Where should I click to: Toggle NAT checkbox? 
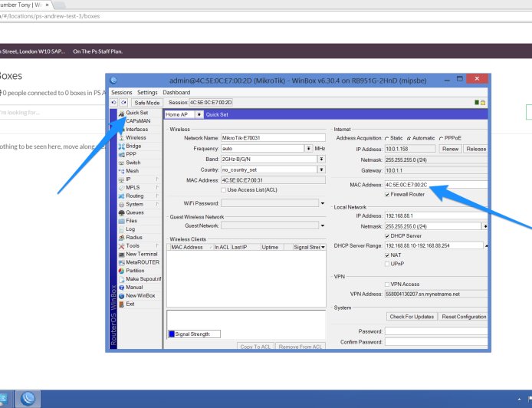[387, 255]
